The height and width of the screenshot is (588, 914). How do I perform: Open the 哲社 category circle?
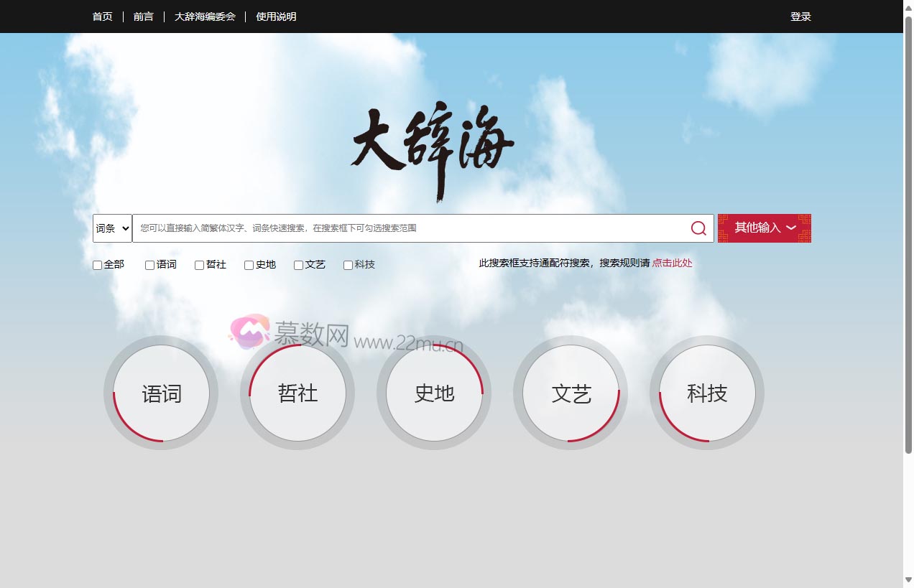[x=297, y=393]
